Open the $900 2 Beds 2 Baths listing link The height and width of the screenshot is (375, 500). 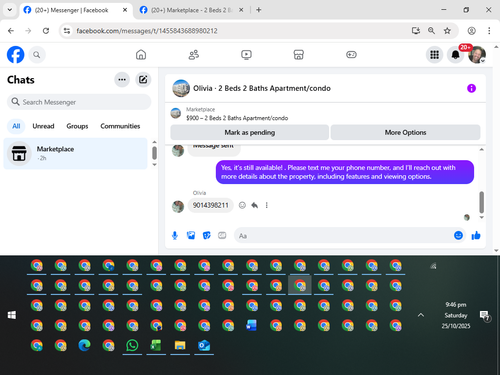click(237, 118)
